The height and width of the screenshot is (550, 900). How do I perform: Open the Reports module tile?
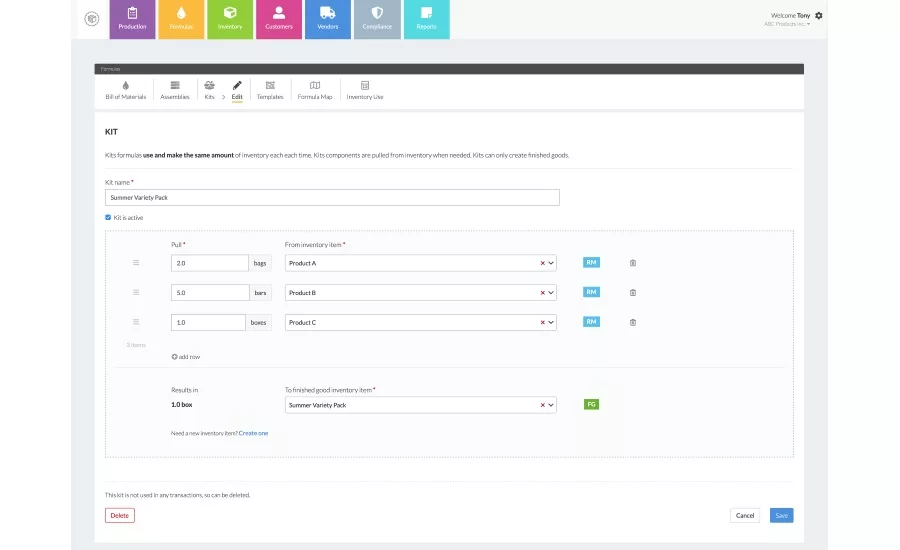pyautogui.click(x=426, y=19)
